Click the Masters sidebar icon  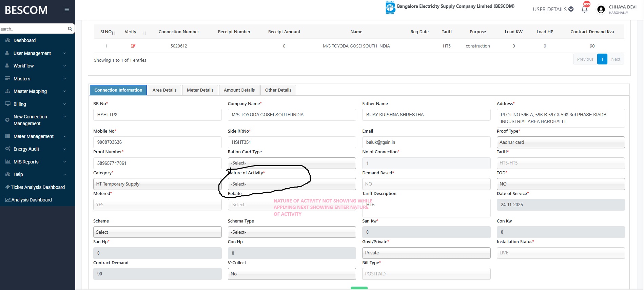point(7,79)
